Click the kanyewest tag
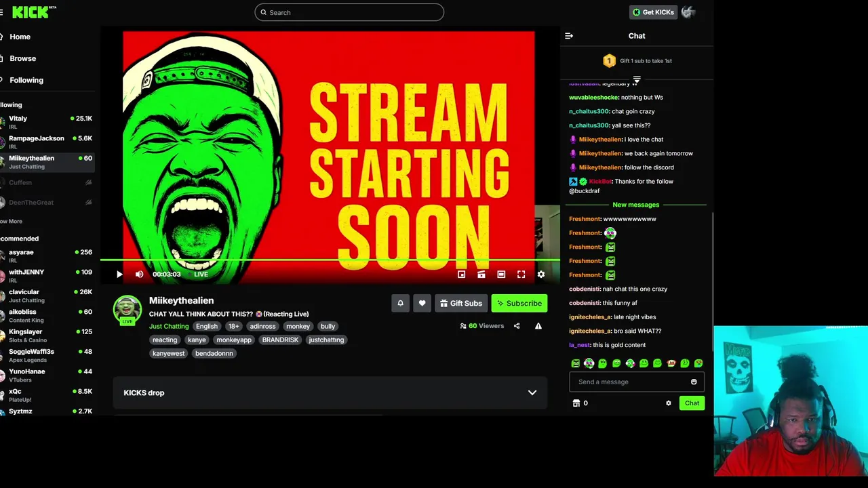 [x=168, y=353]
